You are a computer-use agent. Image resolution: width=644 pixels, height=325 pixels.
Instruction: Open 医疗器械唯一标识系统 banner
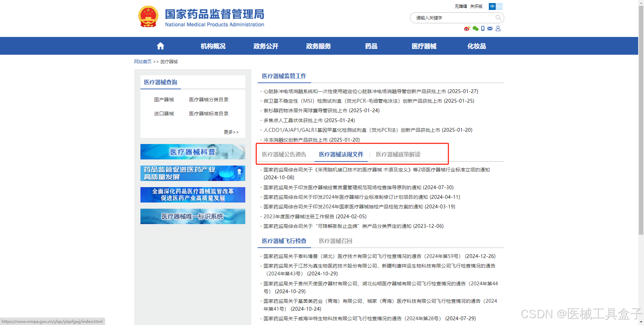tap(193, 216)
